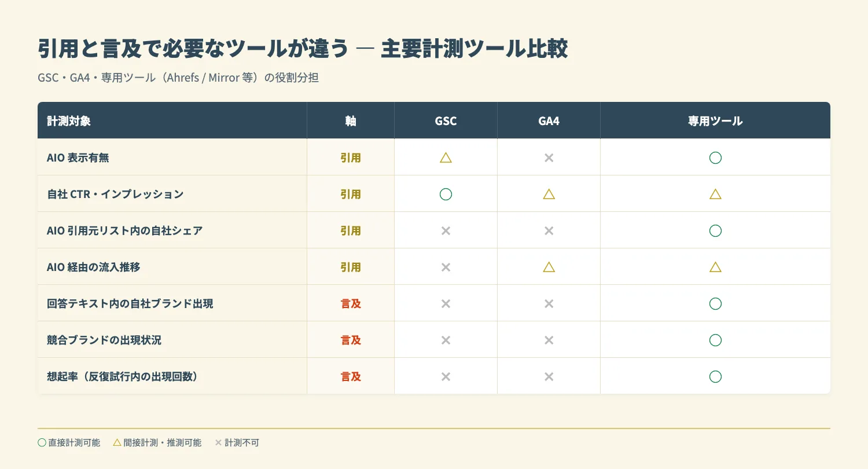
Task: Click the GSC triangle for AIO 表示有無
Action: (446, 157)
